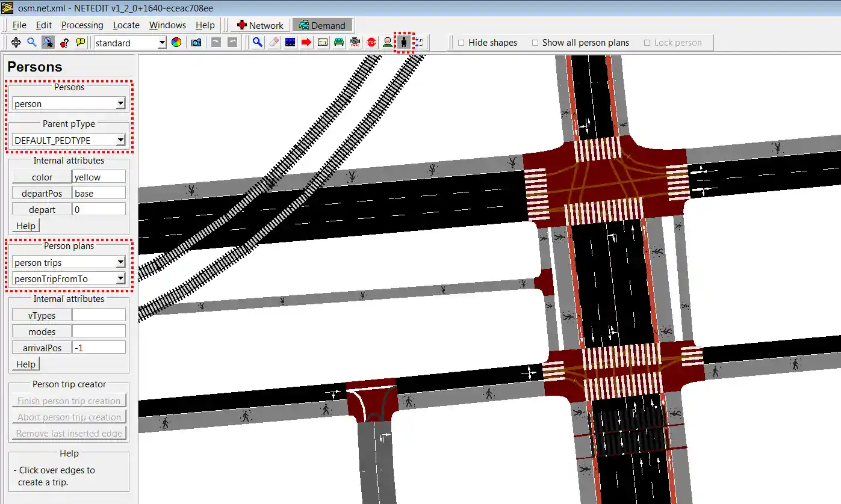Open the Processing menu
Screen dimensions: 841x504
pos(82,25)
